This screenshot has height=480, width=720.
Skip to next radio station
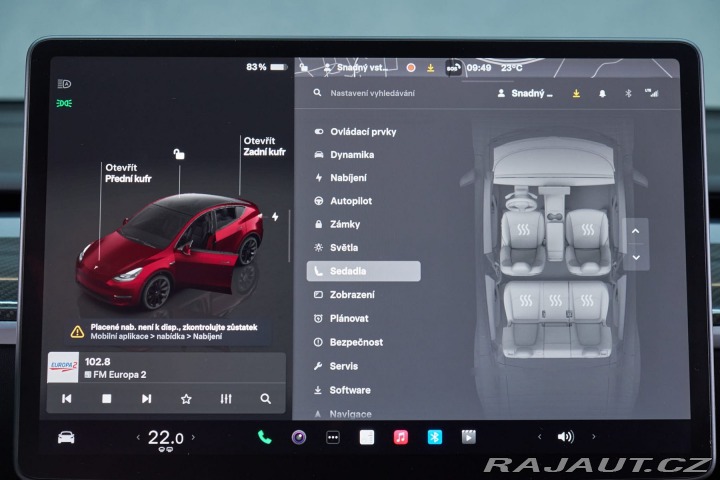point(146,399)
